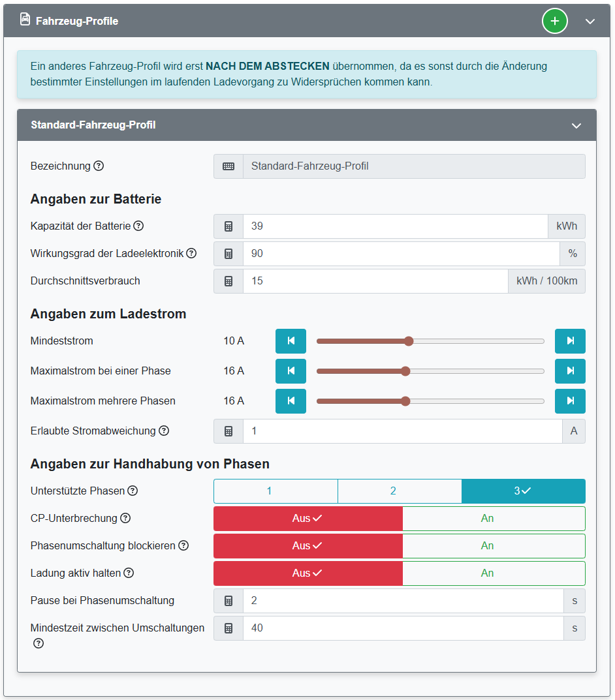The width and height of the screenshot is (615, 700).
Task: Set Maximalstrom bei einer Phase to minimum
Action: coord(291,371)
